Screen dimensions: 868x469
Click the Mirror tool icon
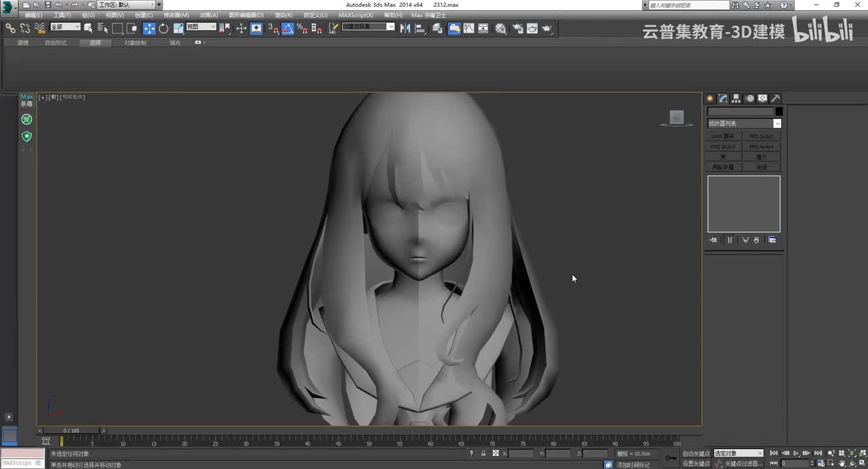(x=406, y=28)
